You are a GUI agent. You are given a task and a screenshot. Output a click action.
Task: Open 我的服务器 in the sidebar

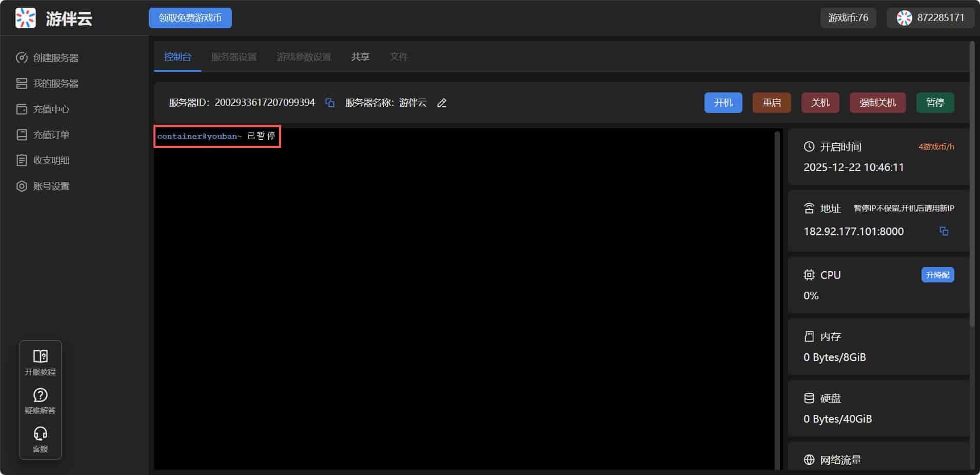56,84
